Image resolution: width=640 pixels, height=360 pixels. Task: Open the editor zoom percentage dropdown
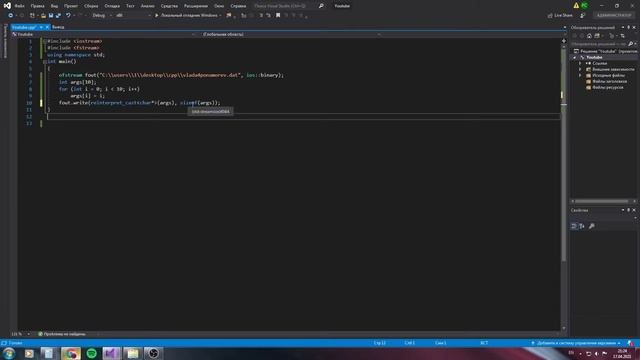tap(20, 334)
